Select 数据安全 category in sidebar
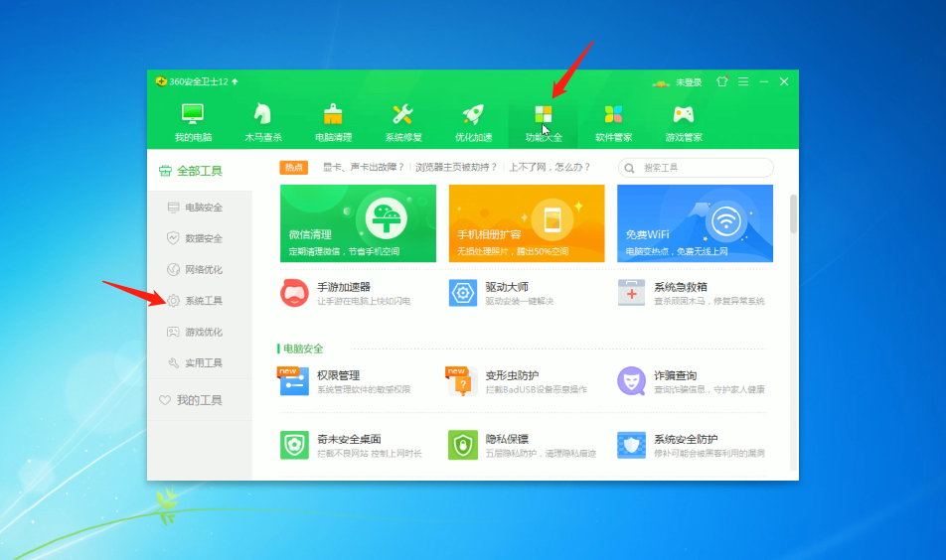 [200, 238]
